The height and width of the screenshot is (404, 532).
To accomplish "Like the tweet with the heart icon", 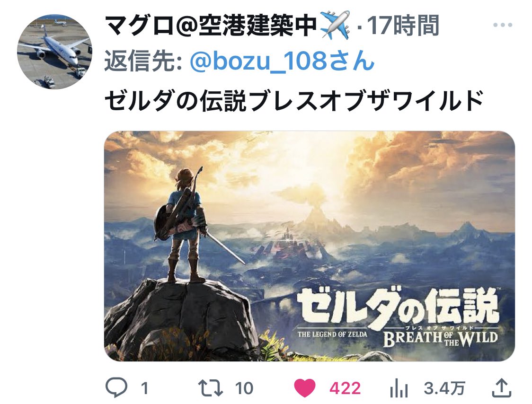I will click(x=304, y=388).
